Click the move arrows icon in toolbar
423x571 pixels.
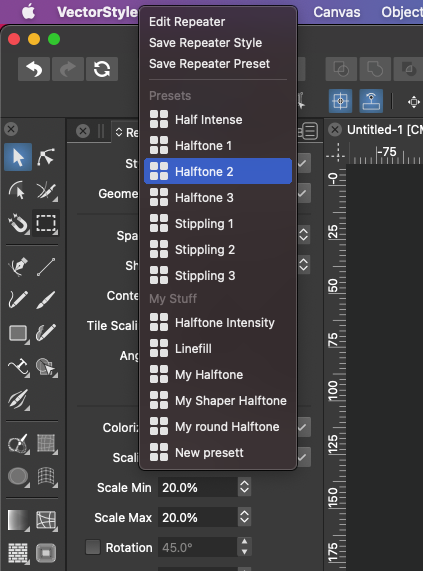[414, 102]
